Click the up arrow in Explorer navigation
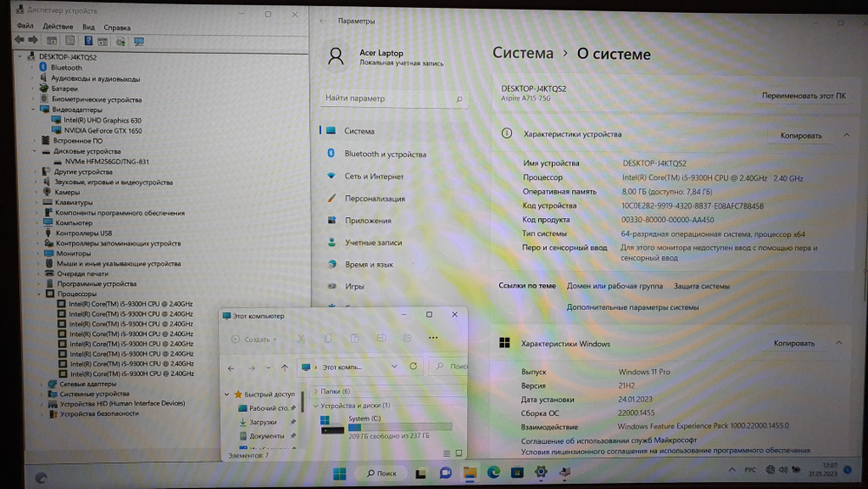 click(285, 367)
